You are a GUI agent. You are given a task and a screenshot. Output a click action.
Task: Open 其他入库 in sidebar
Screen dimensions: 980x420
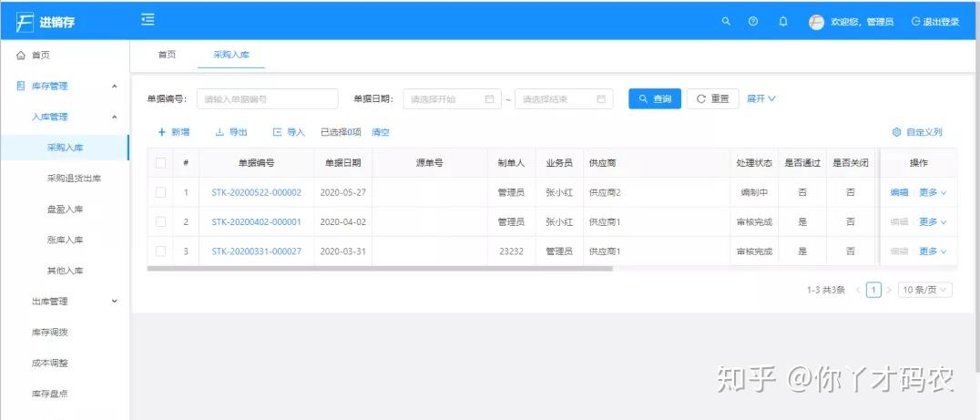click(65, 271)
